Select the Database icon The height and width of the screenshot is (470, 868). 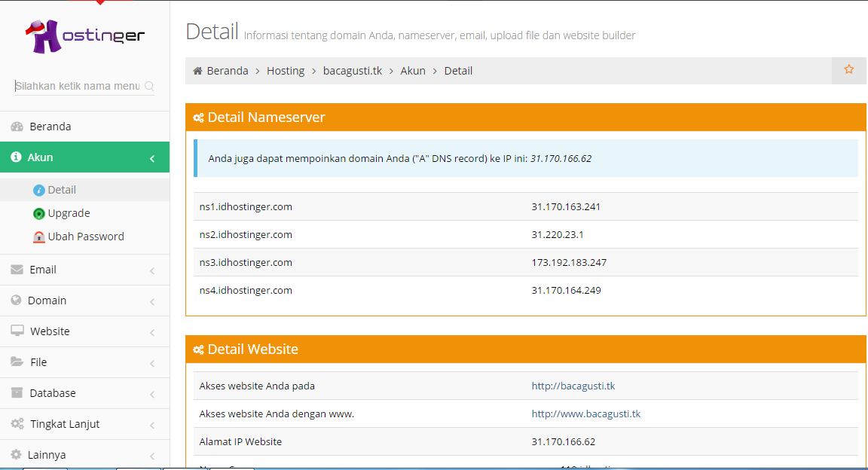click(17, 392)
